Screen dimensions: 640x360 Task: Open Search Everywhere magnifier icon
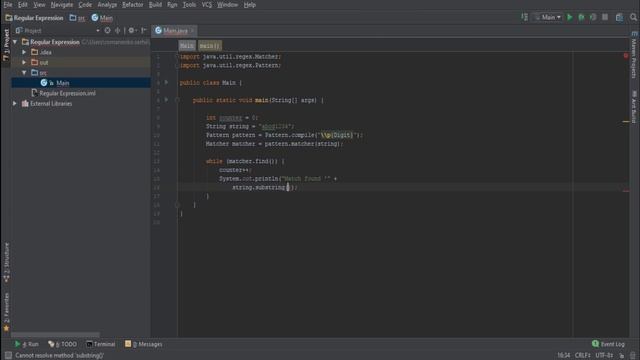[x=633, y=17]
